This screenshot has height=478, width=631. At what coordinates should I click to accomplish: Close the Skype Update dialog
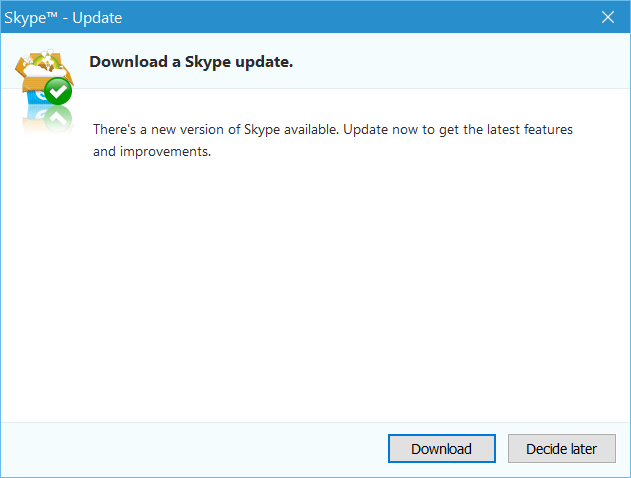click(x=608, y=17)
